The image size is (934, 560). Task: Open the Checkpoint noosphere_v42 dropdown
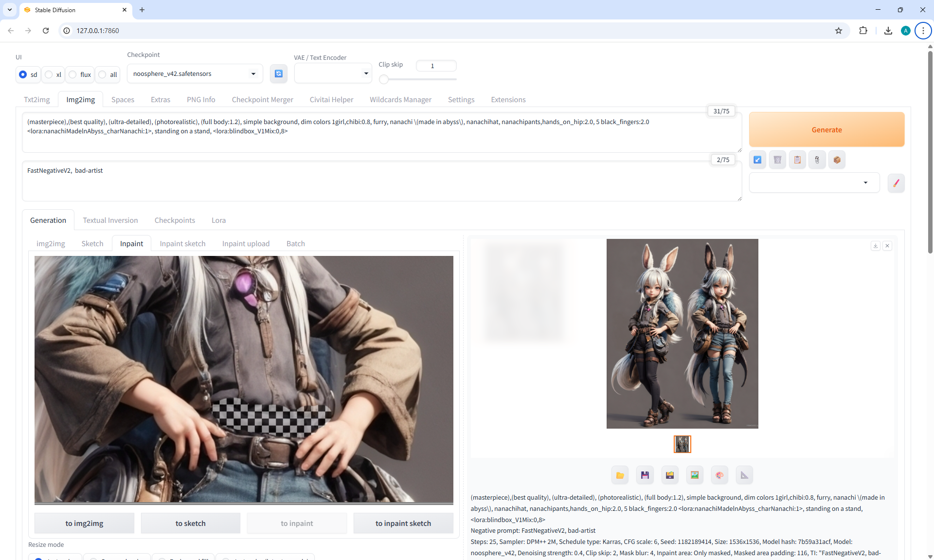point(195,73)
